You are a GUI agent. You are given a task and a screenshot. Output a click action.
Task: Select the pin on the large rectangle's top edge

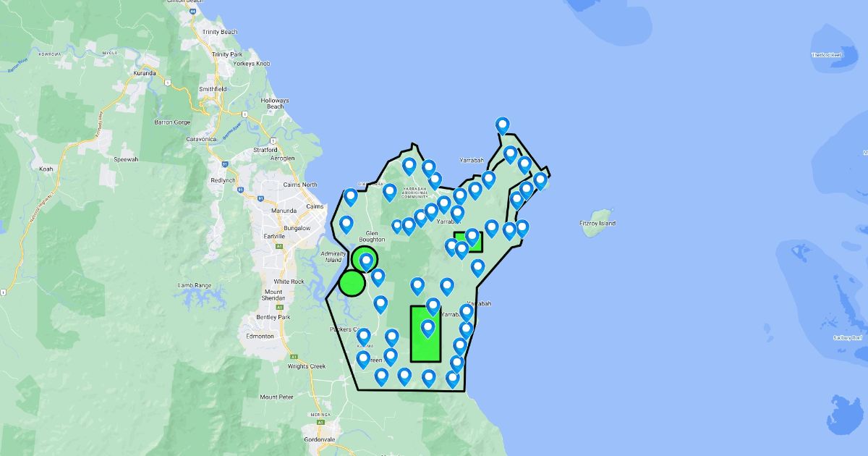pos(433,308)
